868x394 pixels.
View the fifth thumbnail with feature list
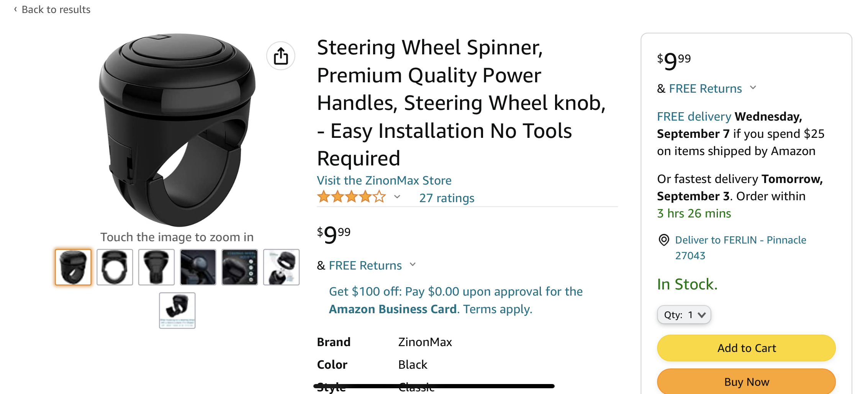(240, 267)
